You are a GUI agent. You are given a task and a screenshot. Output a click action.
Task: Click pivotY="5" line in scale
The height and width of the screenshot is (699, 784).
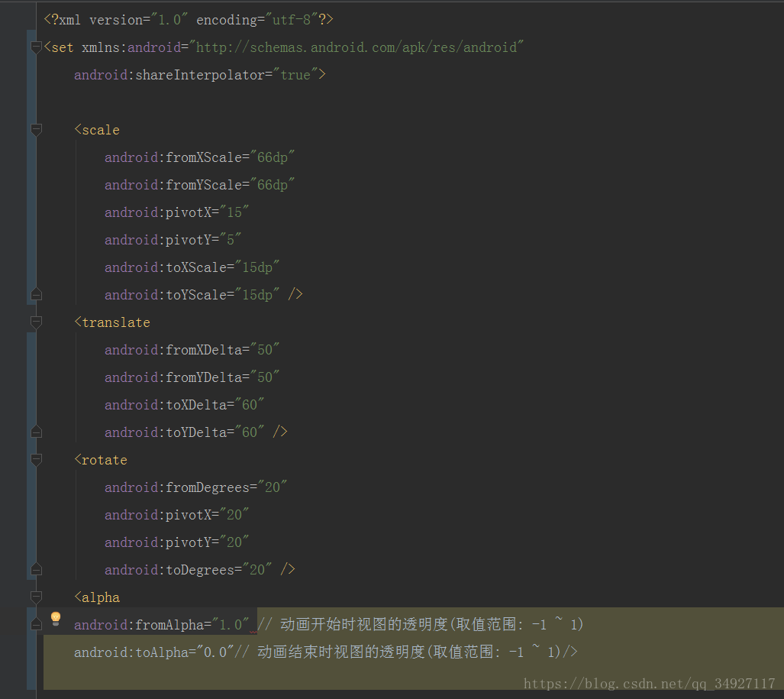(173, 240)
